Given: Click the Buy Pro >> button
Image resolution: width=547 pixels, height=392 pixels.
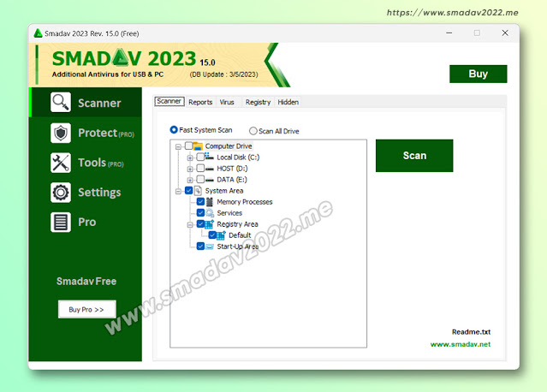Looking at the screenshot, I should [x=86, y=309].
